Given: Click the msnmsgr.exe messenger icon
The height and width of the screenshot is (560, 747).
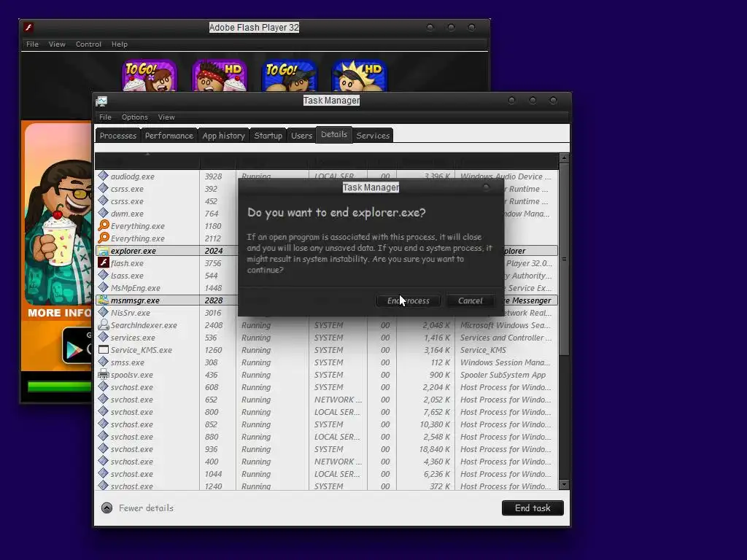Looking at the screenshot, I should click(x=103, y=300).
